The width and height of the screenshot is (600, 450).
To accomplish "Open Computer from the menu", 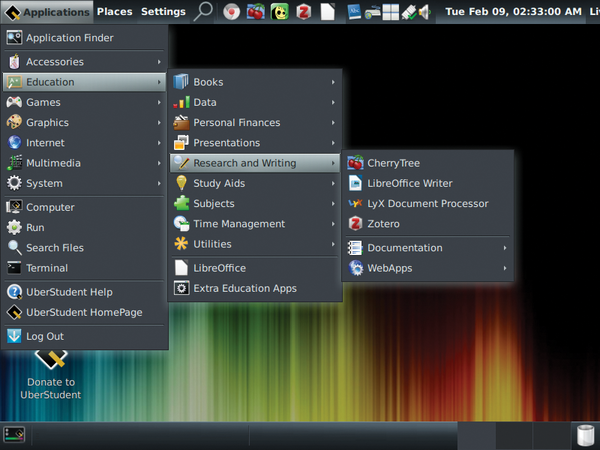I will coord(84,207).
